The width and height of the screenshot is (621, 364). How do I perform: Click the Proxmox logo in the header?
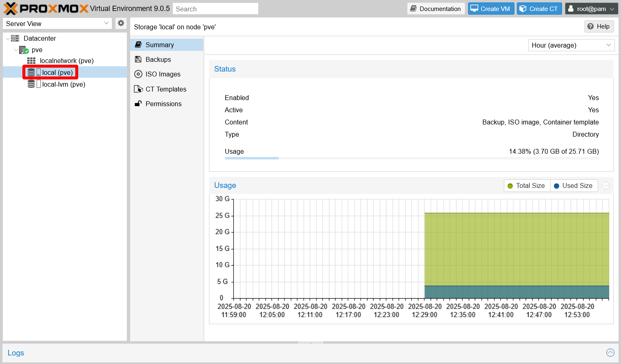tap(46, 9)
